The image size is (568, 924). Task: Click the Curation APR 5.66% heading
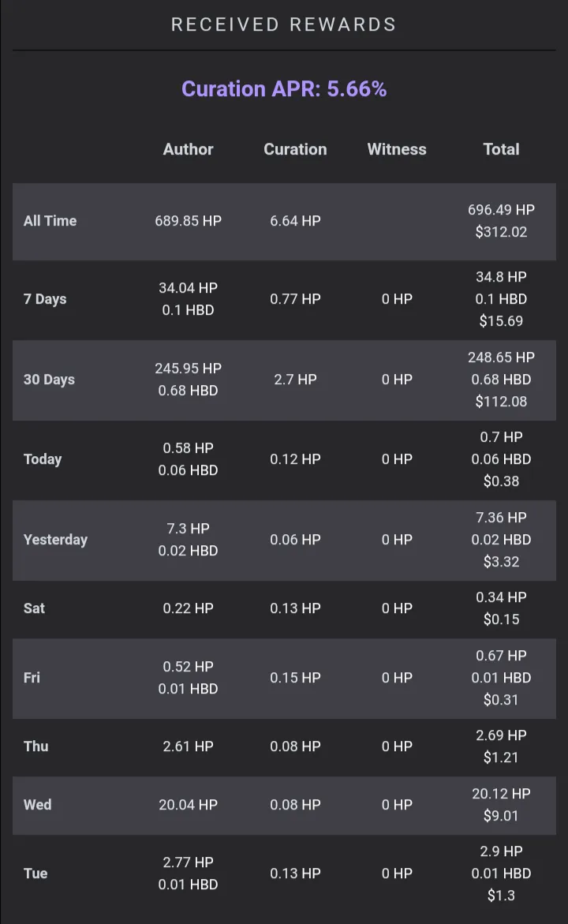[x=284, y=89]
